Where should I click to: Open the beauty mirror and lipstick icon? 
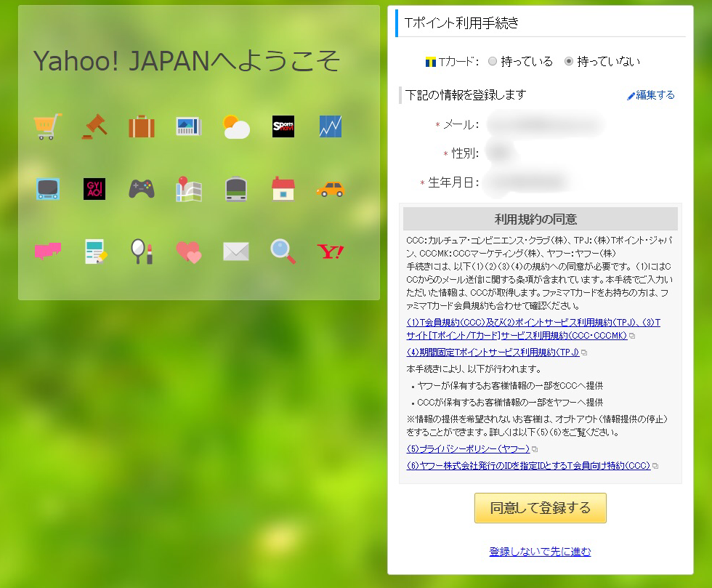coord(142,251)
